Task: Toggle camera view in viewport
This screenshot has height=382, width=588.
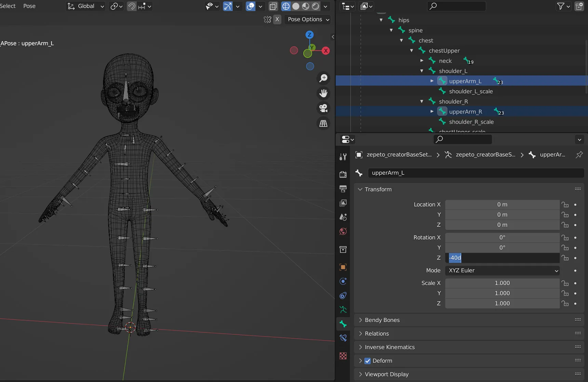Action: [323, 108]
